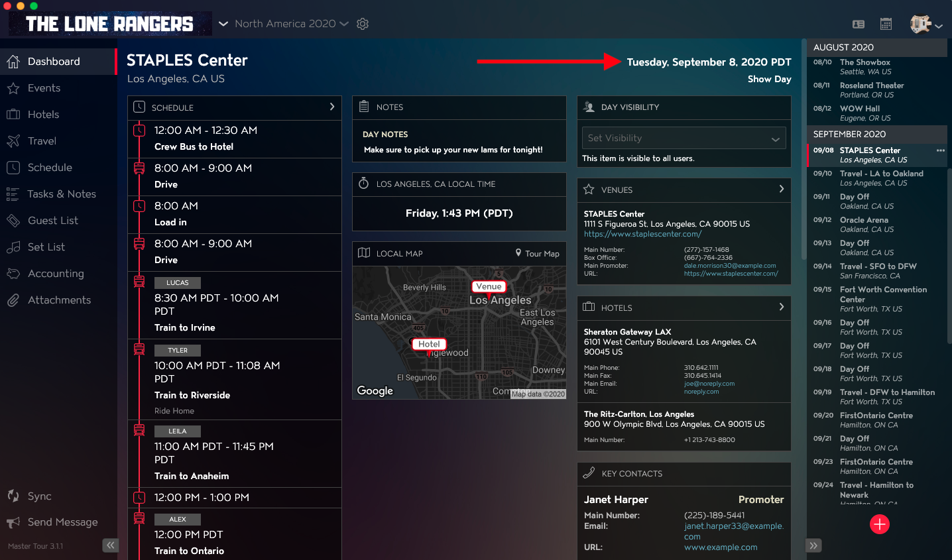Click the Send Message megaphone icon
Screen dimensions: 952x560
[13, 523]
